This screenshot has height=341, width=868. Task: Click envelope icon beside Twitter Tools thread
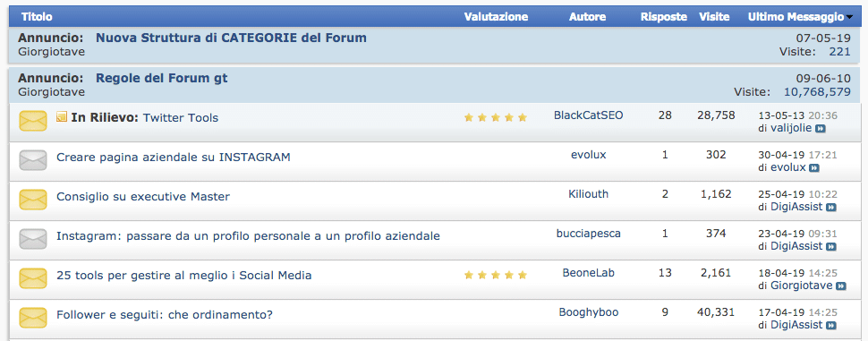click(x=32, y=121)
